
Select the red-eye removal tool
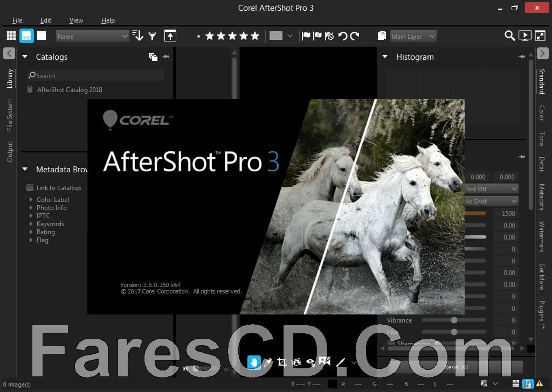[x=310, y=362]
